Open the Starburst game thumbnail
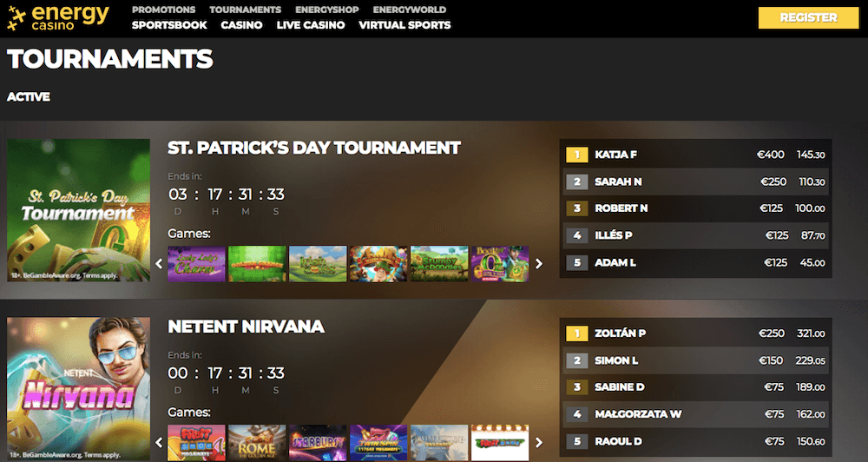The height and width of the screenshot is (462, 868). tap(318, 443)
